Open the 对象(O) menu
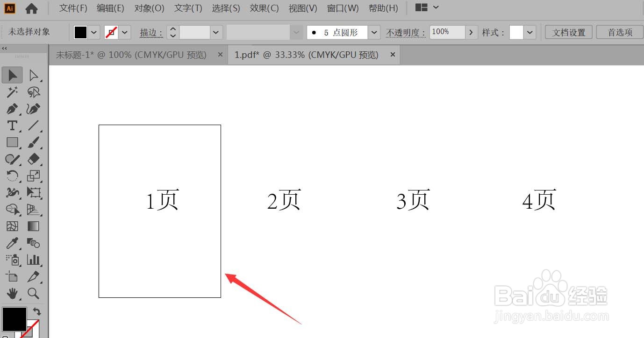This screenshot has height=338, width=644. (x=150, y=8)
